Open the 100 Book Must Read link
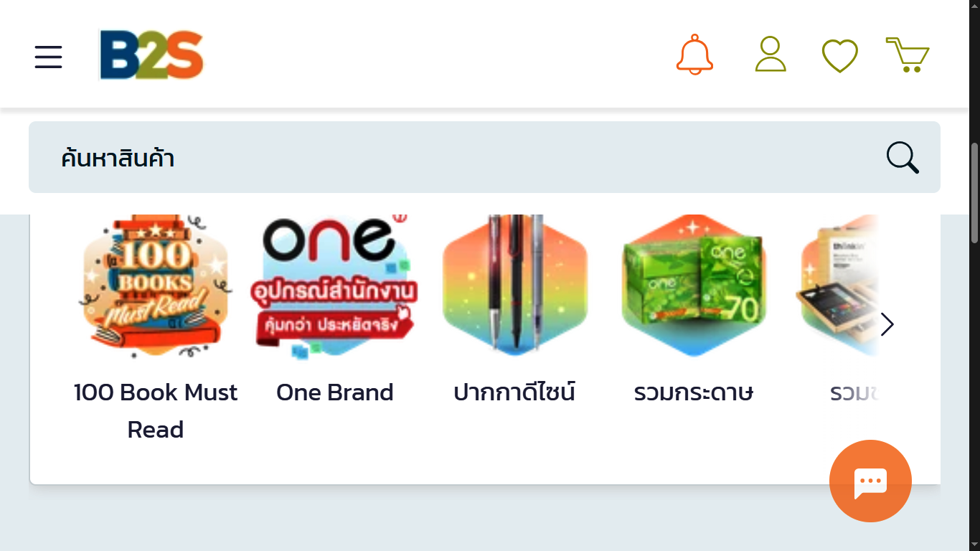 click(x=156, y=411)
